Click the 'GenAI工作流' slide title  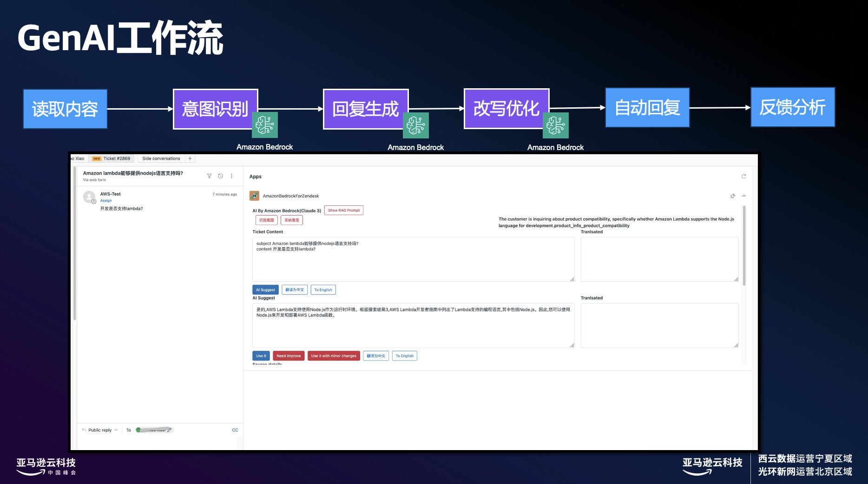coord(120,38)
